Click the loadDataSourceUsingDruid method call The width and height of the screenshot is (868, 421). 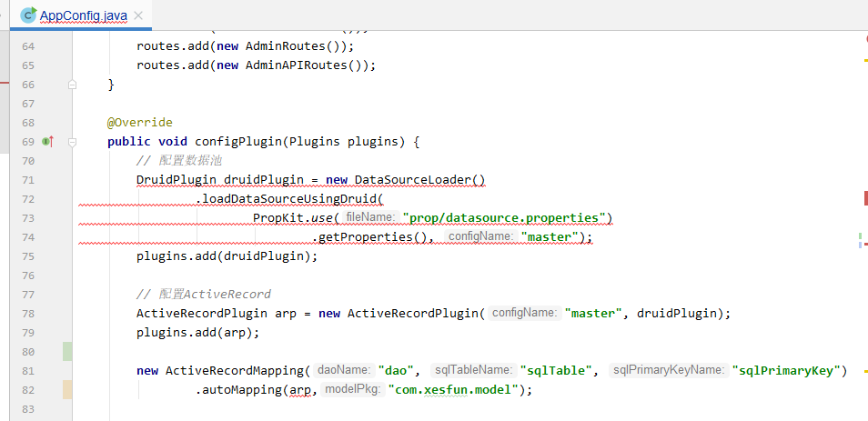click(x=289, y=198)
